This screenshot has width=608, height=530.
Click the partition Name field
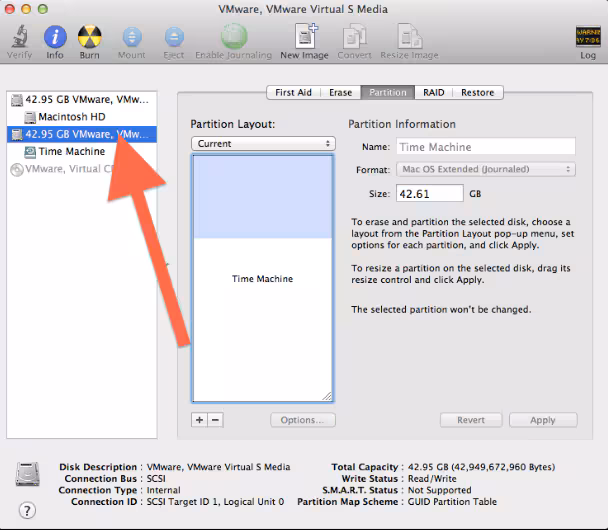click(x=486, y=147)
